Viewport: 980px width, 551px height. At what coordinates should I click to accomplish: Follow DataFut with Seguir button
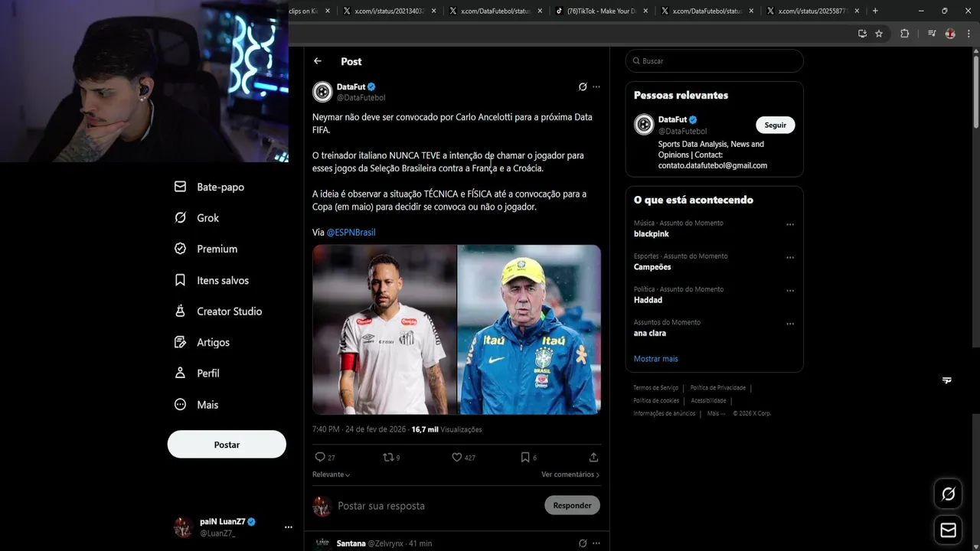tap(776, 125)
